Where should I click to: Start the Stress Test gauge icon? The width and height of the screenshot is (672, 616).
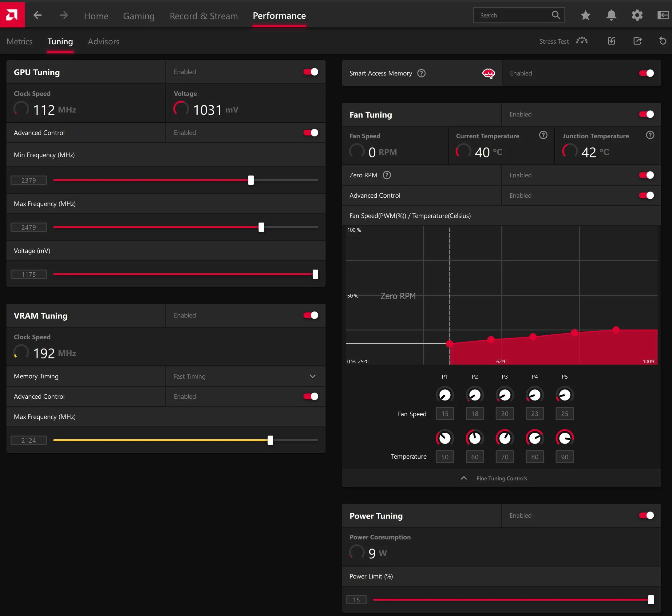point(582,41)
